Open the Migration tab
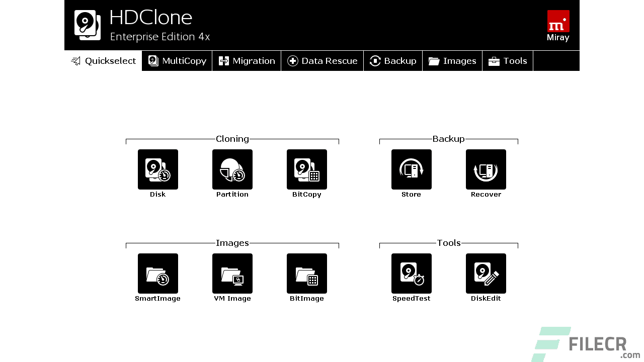This screenshot has width=644, height=362. 247,61
